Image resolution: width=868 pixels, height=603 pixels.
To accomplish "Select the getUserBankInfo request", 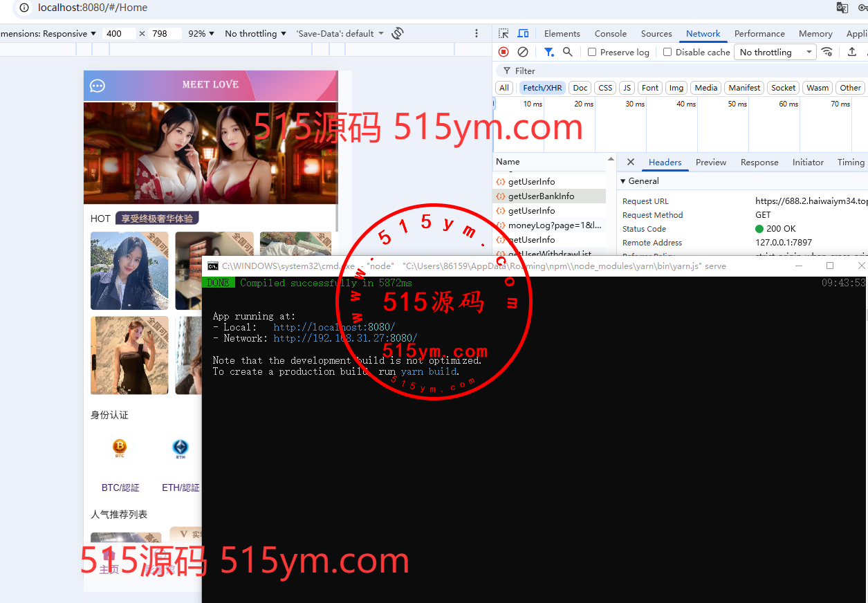I will click(x=541, y=196).
